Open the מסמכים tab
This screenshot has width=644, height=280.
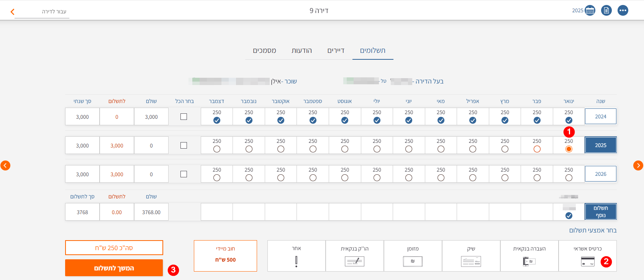264,51
